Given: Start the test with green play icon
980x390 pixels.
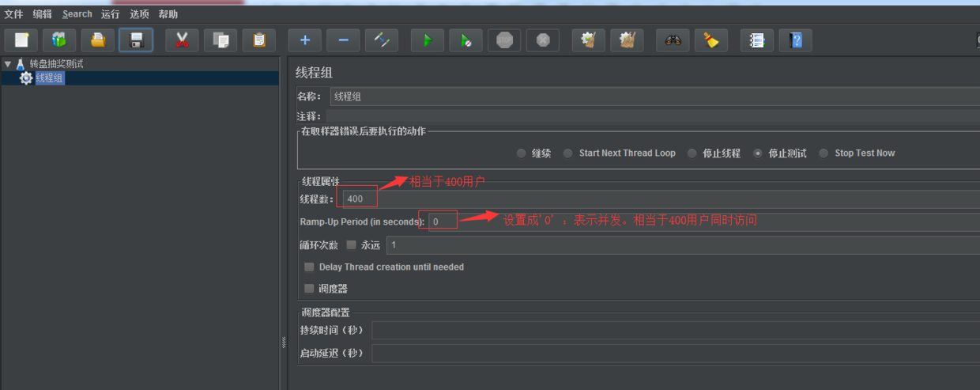Looking at the screenshot, I should pyautogui.click(x=427, y=40).
